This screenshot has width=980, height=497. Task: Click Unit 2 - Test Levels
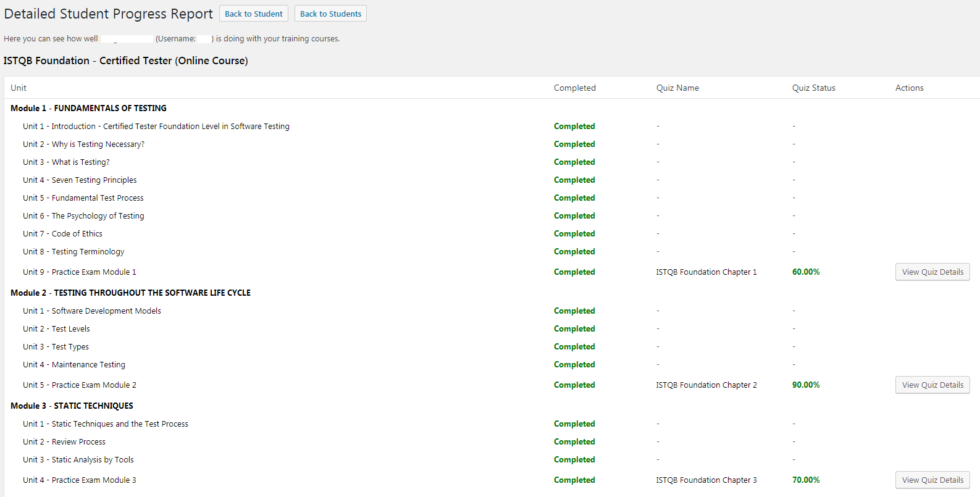tap(56, 328)
